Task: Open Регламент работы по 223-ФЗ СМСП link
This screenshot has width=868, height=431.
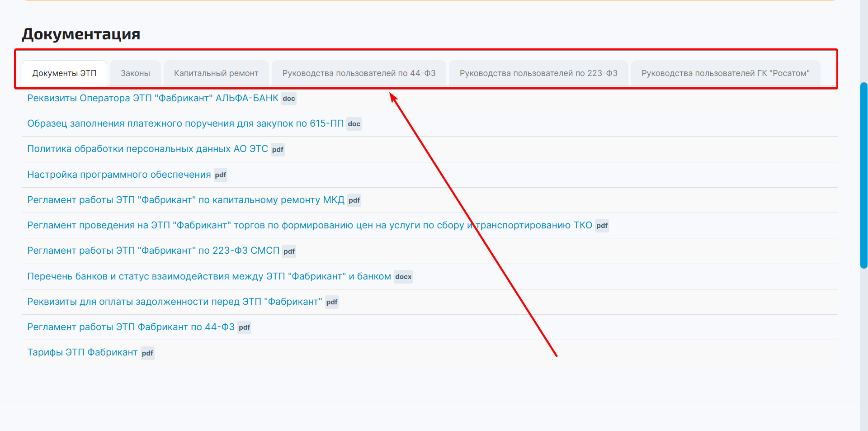Action: tap(153, 251)
